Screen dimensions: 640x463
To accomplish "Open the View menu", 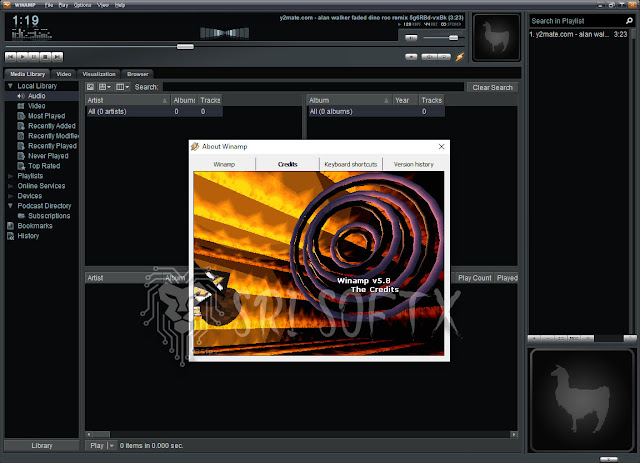I will point(103,5).
